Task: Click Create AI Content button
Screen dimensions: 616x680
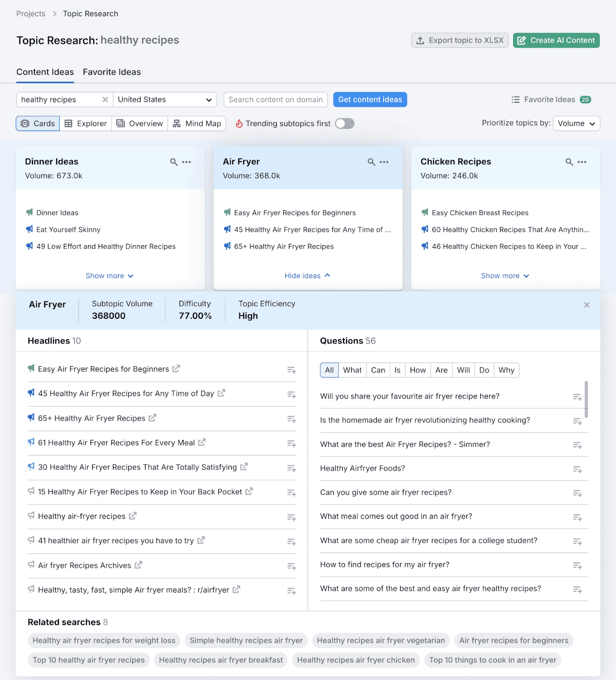Action: (x=556, y=40)
